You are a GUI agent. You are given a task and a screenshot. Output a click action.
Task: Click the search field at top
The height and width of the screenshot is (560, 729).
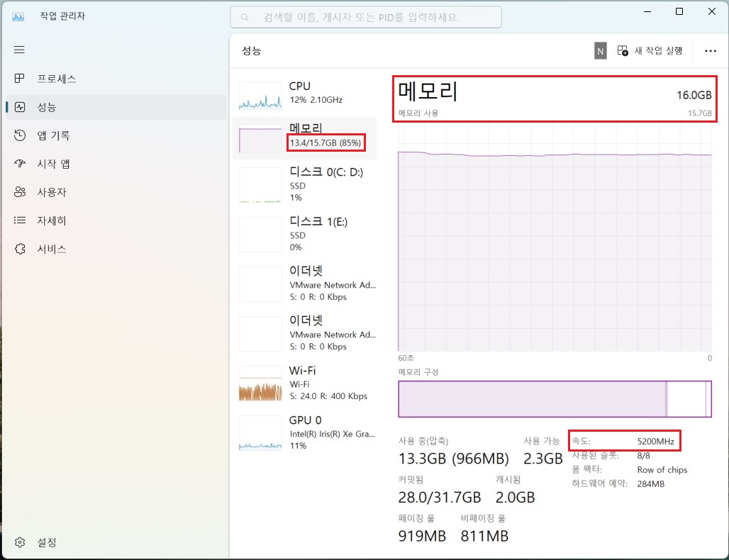pyautogui.click(x=366, y=16)
